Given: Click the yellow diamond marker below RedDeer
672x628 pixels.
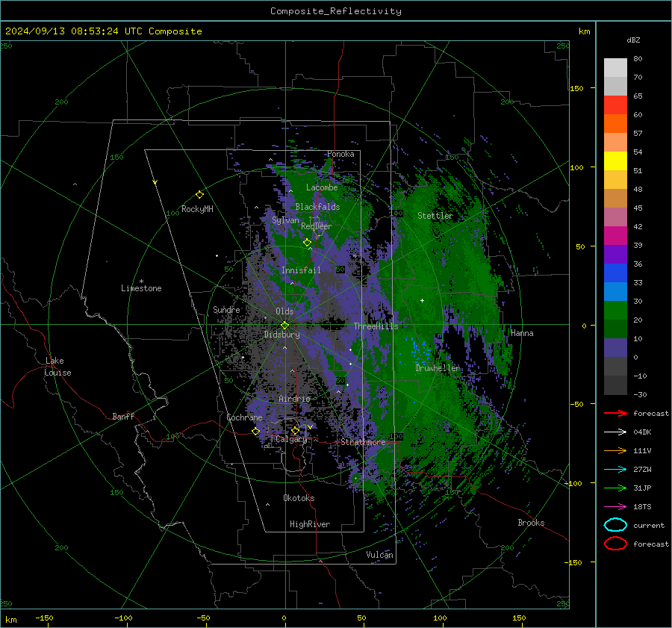Looking at the screenshot, I should (307, 243).
